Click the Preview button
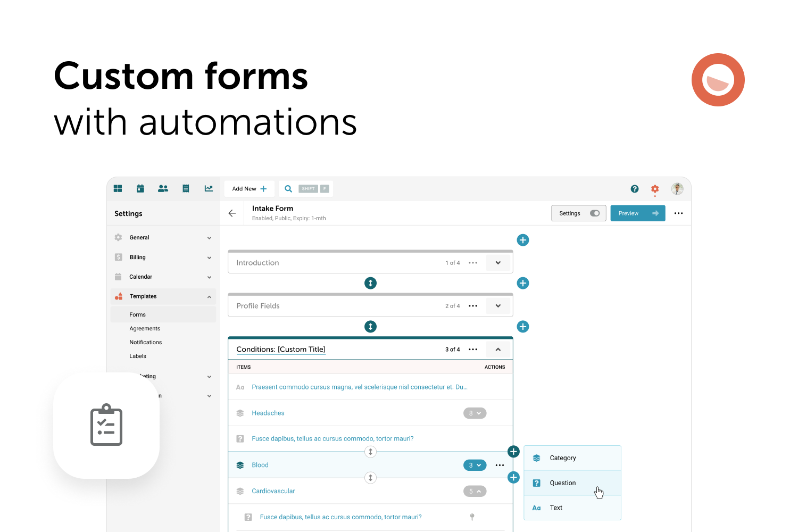 click(x=637, y=213)
